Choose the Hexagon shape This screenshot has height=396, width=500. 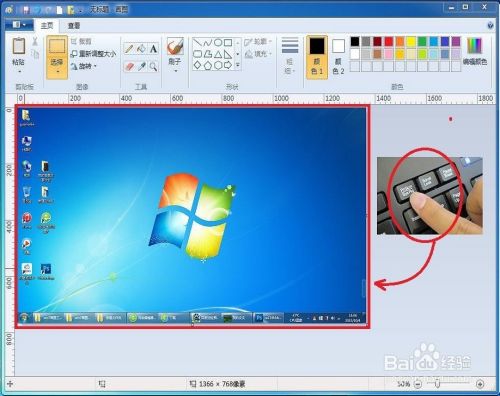(218, 65)
